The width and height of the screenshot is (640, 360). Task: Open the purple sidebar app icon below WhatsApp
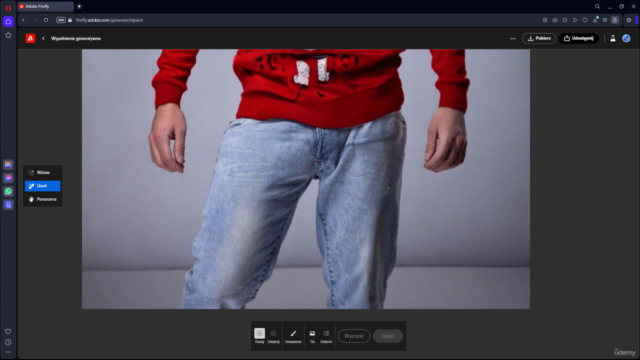pyautogui.click(x=8, y=205)
